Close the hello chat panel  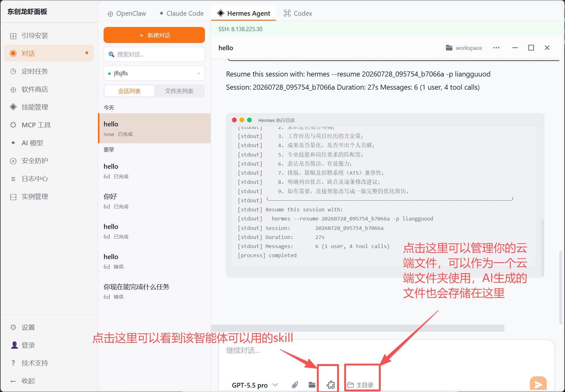pos(547,48)
